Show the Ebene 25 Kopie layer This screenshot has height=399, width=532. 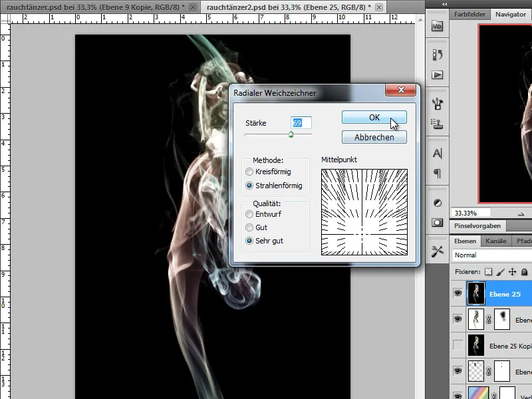pyautogui.click(x=458, y=345)
